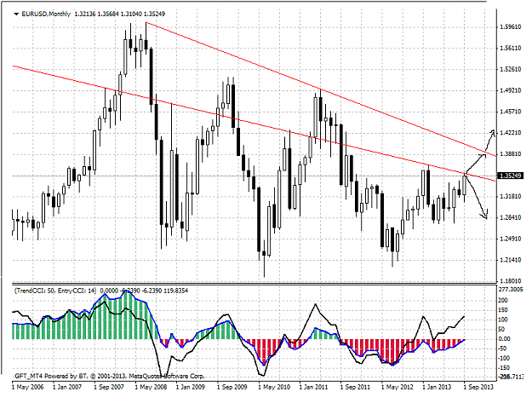This screenshot has width=532, height=409.
Task: Click the 200 level on CCI scale
Action: pyautogui.click(x=503, y=300)
